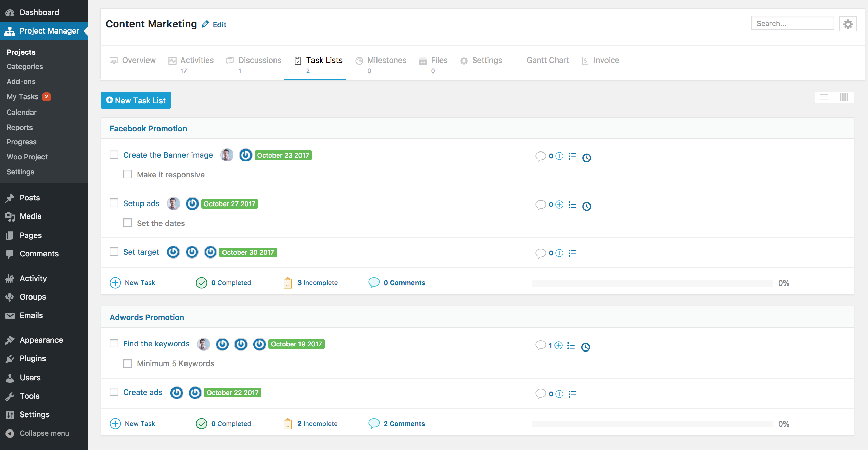The width and height of the screenshot is (868, 450).
Task: Click 3 Incomplete link in Facebook Promotion
Action: coord(317,283)
